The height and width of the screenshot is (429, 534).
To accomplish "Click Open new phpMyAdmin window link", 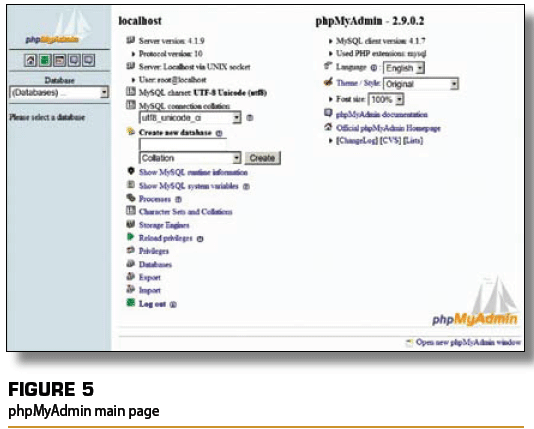I will click(468, 342).
